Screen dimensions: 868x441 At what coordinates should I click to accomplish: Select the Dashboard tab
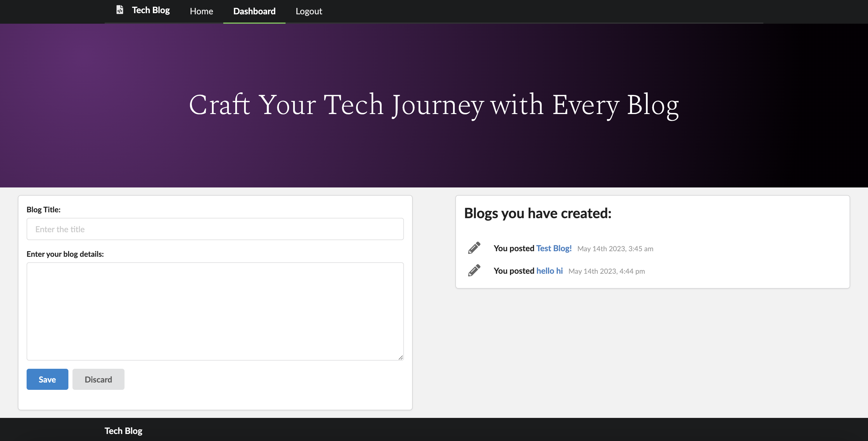coord(255,11)
